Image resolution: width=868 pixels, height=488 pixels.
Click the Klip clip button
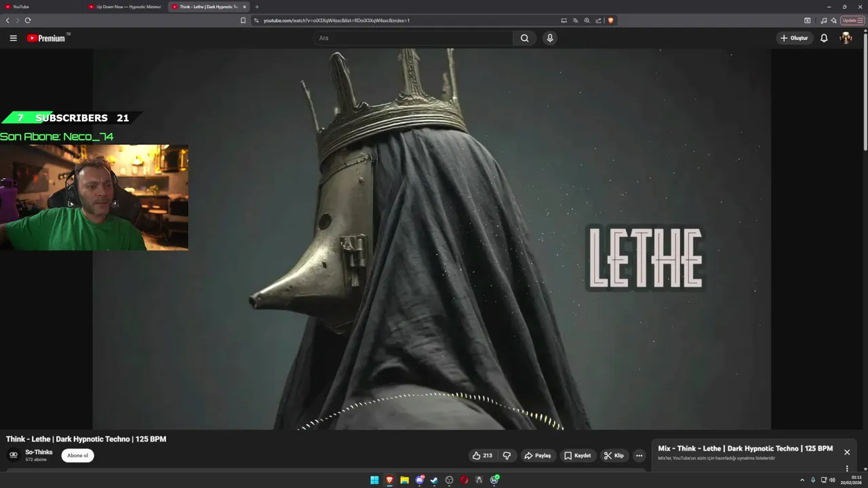[614, 455]
